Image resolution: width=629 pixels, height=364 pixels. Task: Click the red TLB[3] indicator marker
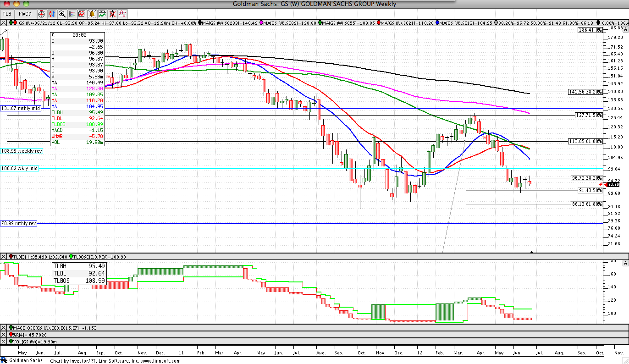point(11,257)
